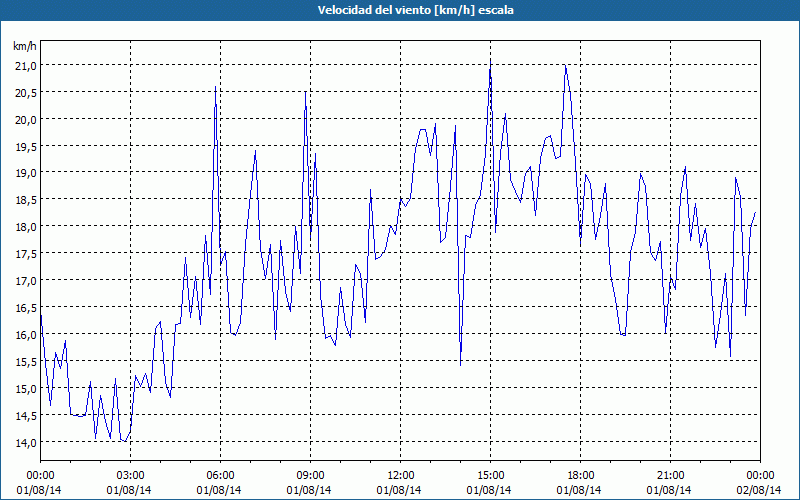Click the 21,0 y-axis value

click(26, 65)
